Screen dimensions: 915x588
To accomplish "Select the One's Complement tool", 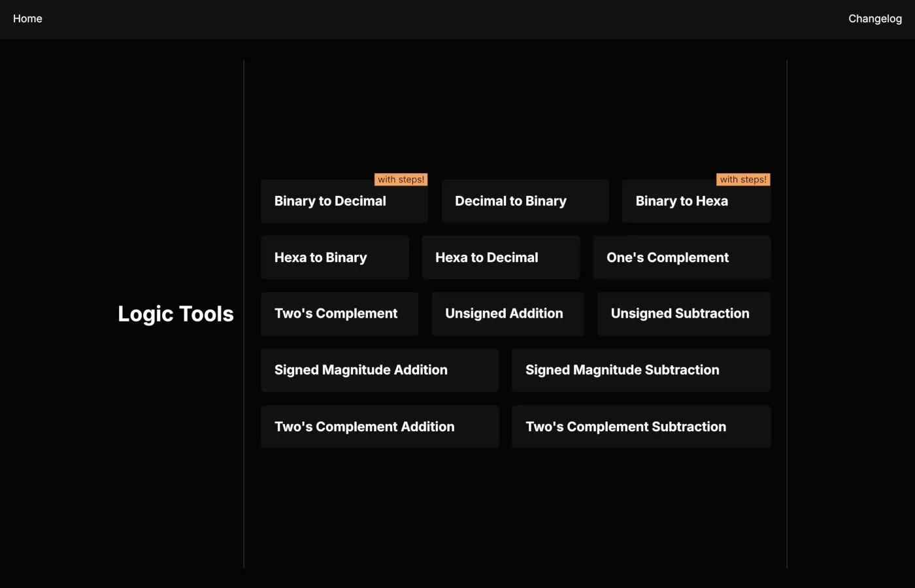I will pos(682,257).
